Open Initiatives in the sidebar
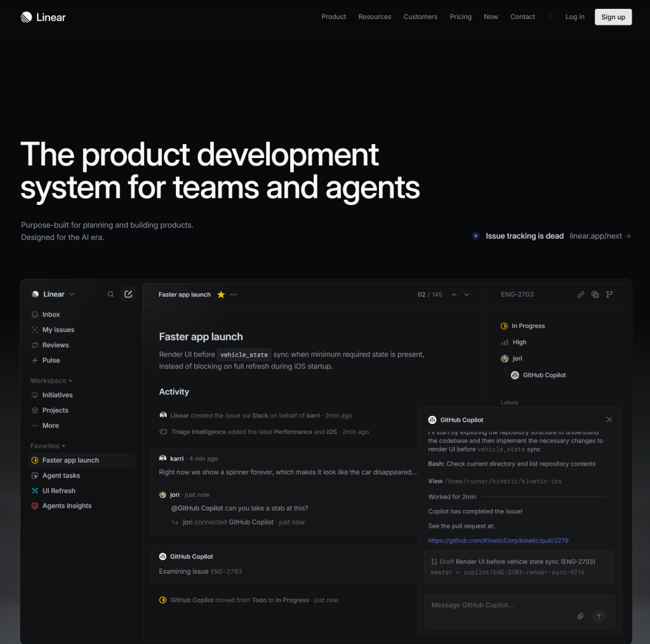Viewport: 650px width, 644px height. pos(52,395)
